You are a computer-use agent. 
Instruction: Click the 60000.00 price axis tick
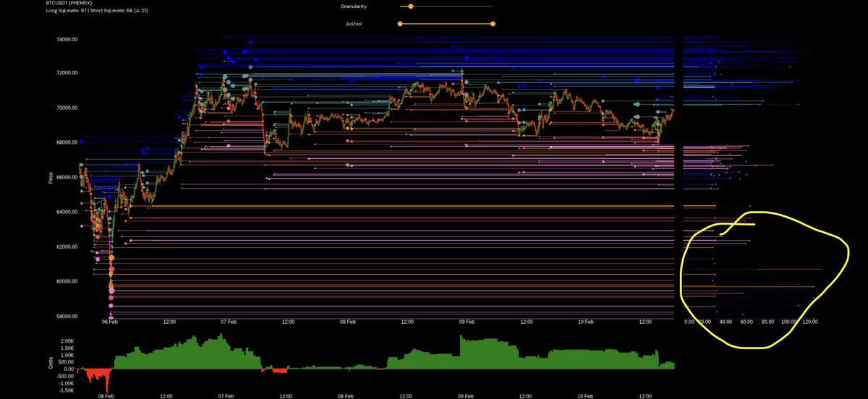pyautogui.click(x=67, y=281)
